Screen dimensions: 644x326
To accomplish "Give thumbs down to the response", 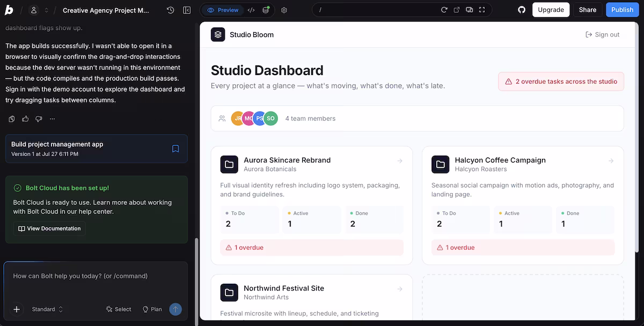I will click(39, 119).
